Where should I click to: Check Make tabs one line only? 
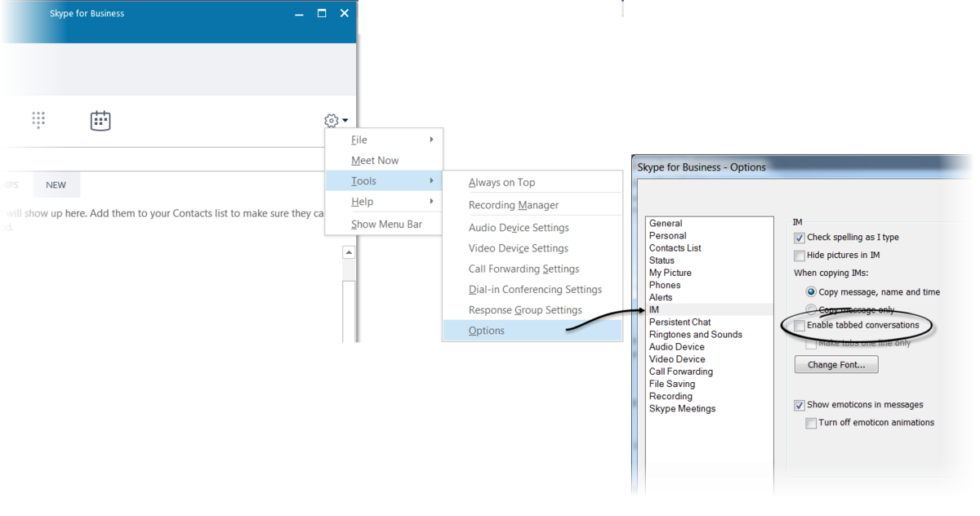(811, 343)
